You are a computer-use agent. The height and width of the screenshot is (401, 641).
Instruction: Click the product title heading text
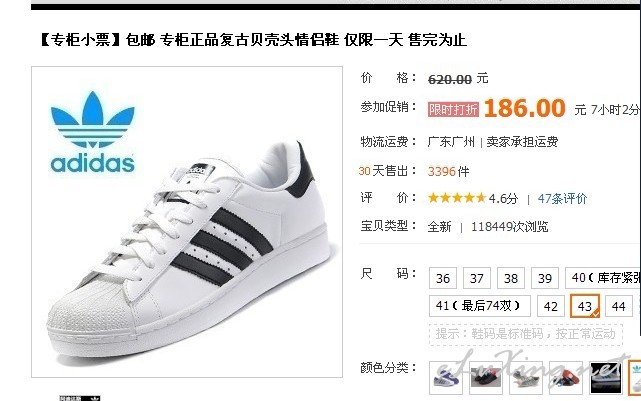coord(253,40)
